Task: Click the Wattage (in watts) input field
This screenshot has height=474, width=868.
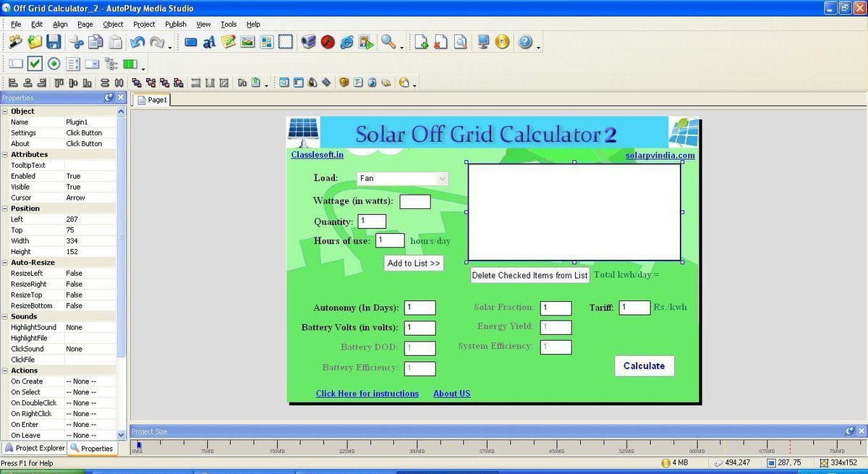Action: [415, 202]
